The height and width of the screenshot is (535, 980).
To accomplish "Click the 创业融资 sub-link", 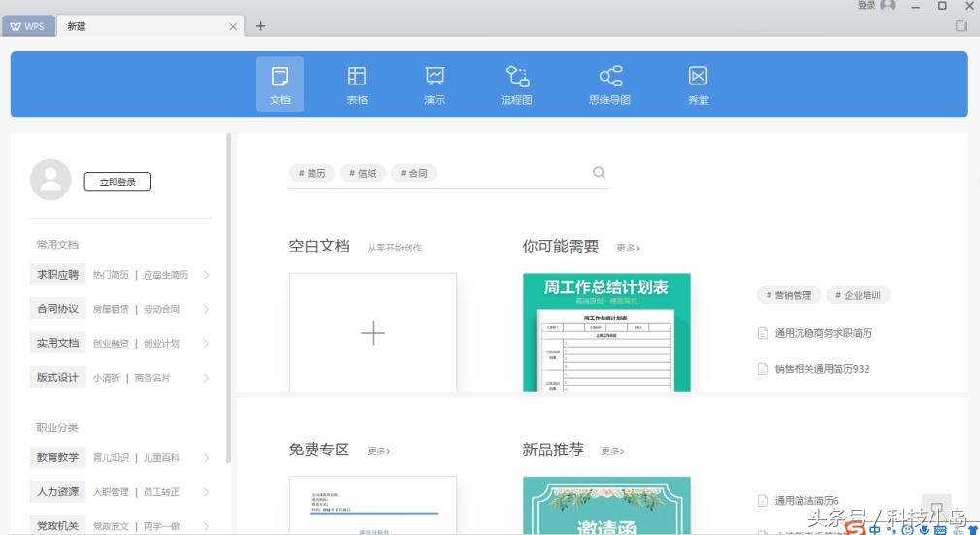I will [111, 344].
